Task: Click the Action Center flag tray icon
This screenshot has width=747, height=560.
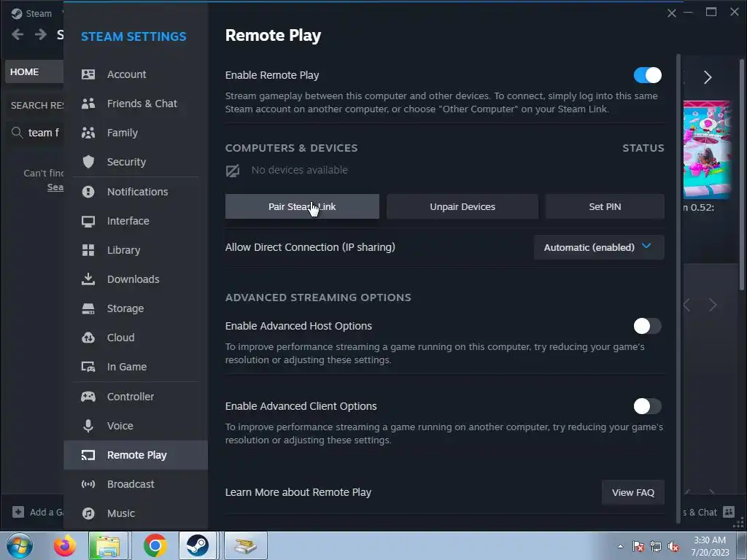Action: pyautogui.click(x=638, y=547)
